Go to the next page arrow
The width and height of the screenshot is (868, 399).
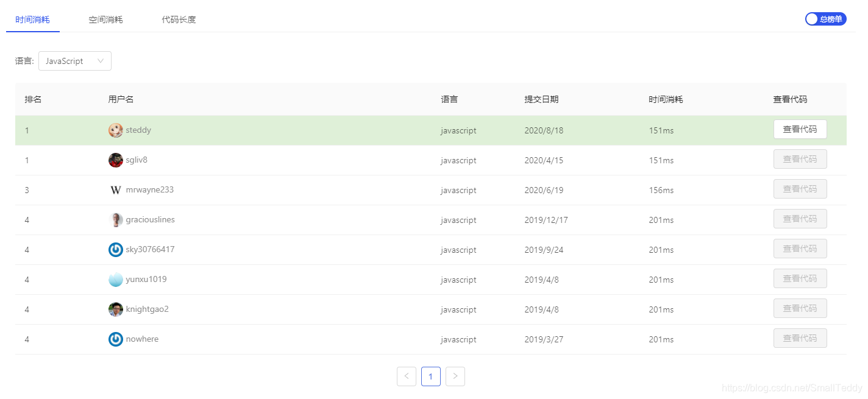[455, 376]
